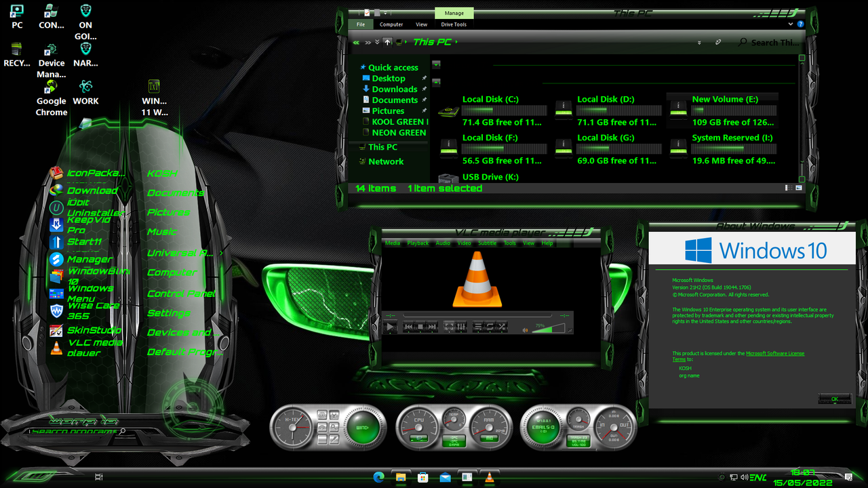
Task: Open address bar history dropdown
Action: pyautogui.click(x=699, y=43)
